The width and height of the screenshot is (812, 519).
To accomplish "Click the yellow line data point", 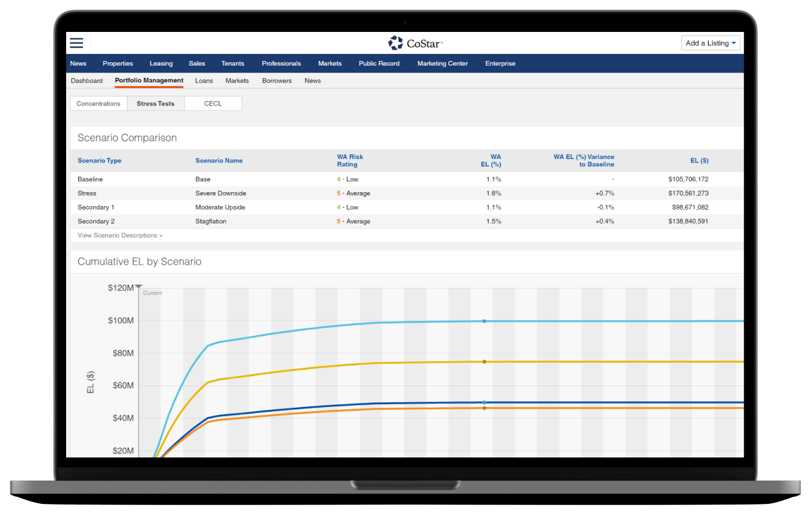I will (x=484, y=362).
